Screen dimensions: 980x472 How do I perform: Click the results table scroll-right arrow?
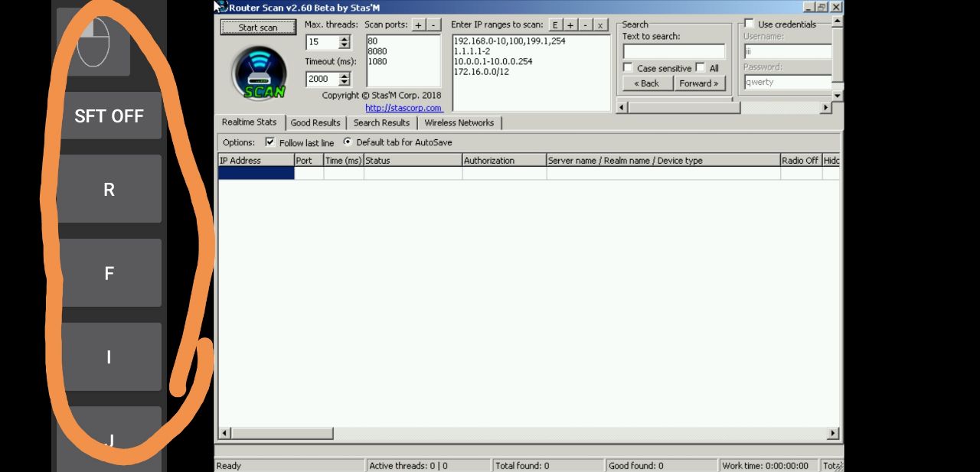(833, 434)
